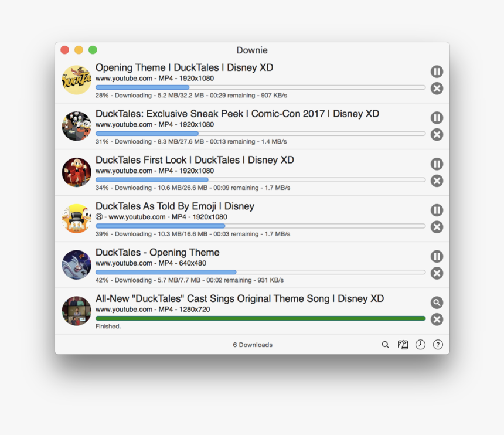
Task: Pause the Opening Theme | DuckTales download
Action: pos(437,72)
